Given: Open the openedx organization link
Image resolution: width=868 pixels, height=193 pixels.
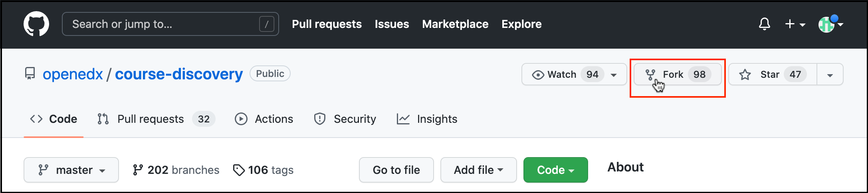Looking at the screenshot, I should 73,74.
